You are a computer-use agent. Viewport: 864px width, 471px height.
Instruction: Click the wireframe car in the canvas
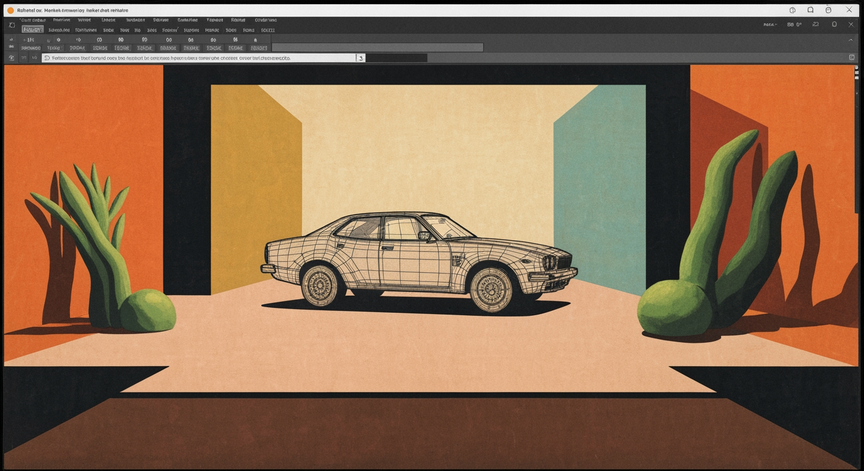point(419,262)
